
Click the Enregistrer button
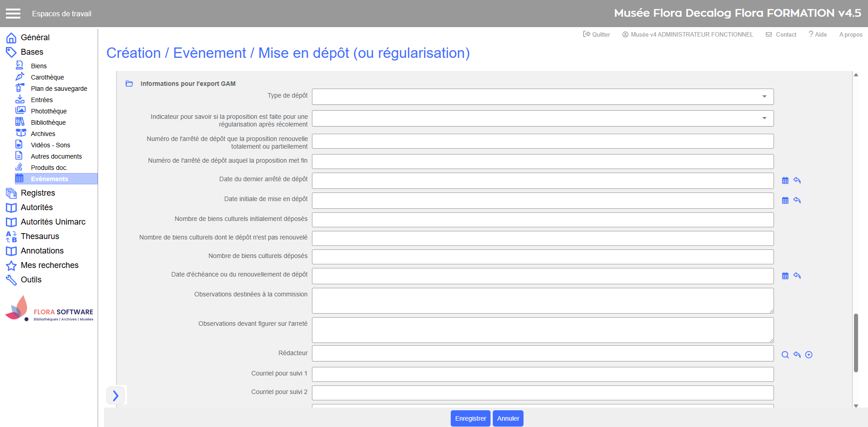pos(470,418)
